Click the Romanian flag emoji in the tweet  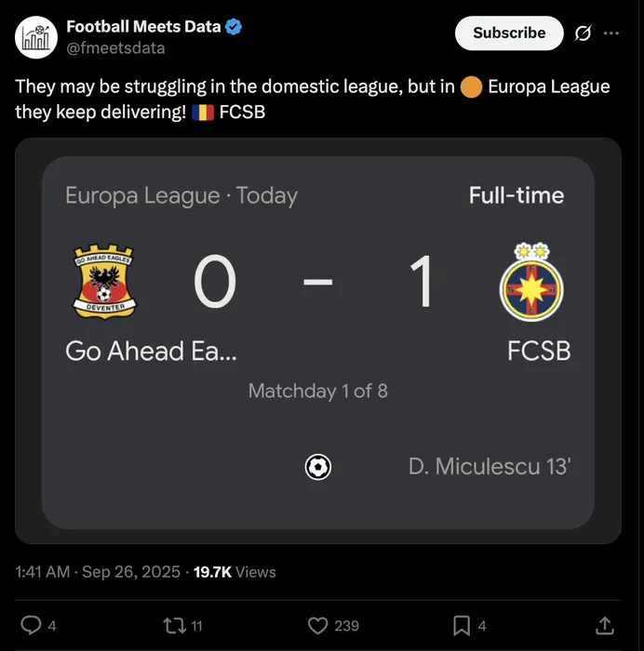coord(202,113)
